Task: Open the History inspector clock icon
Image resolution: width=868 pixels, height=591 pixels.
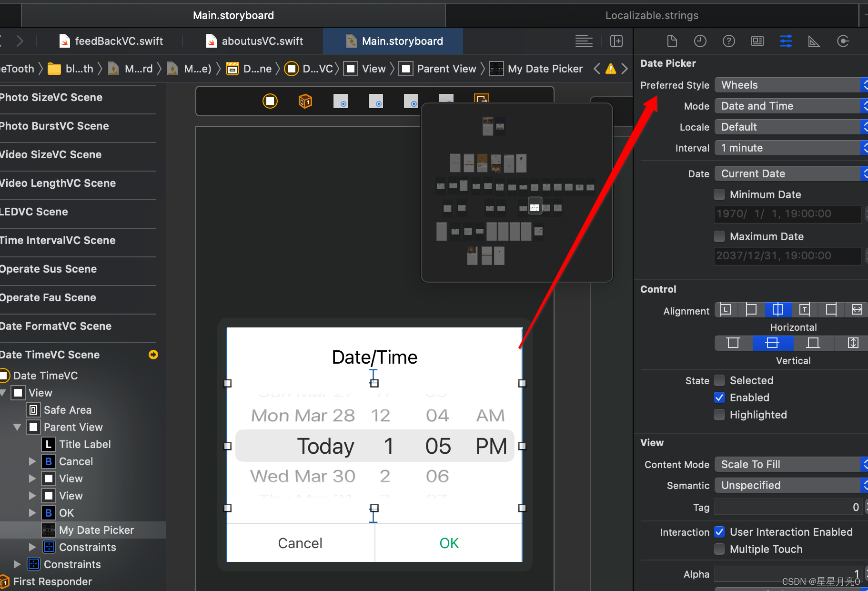Action: coord(700,41)
